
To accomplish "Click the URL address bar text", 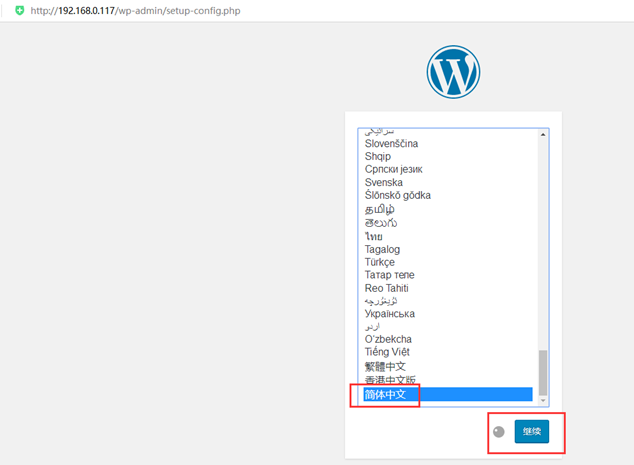I will (x=135, y=11).
